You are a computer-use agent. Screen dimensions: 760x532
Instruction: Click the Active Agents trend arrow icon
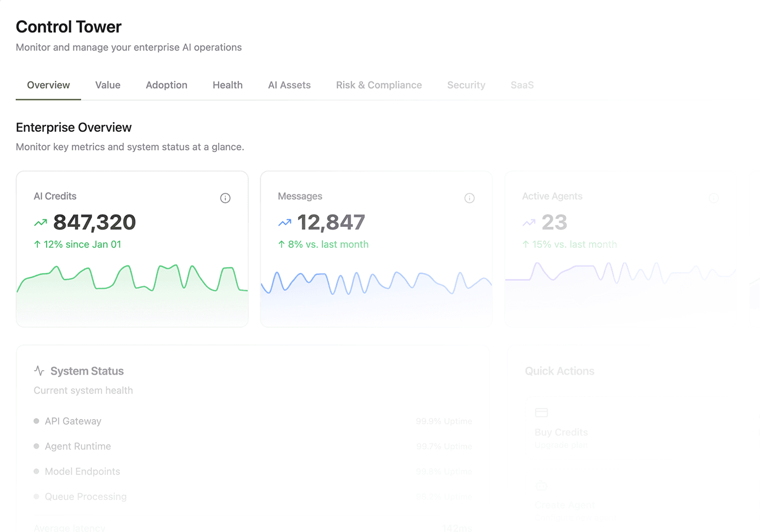point(529,223)
